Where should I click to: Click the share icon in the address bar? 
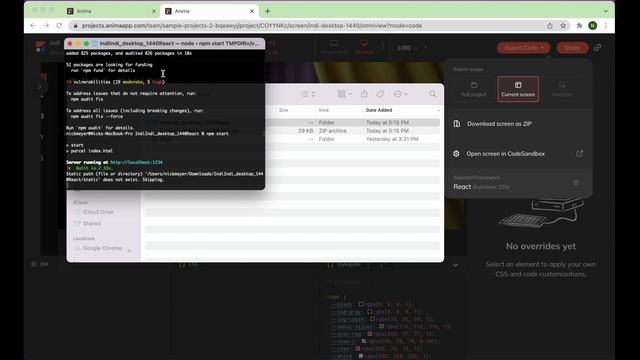550,26
